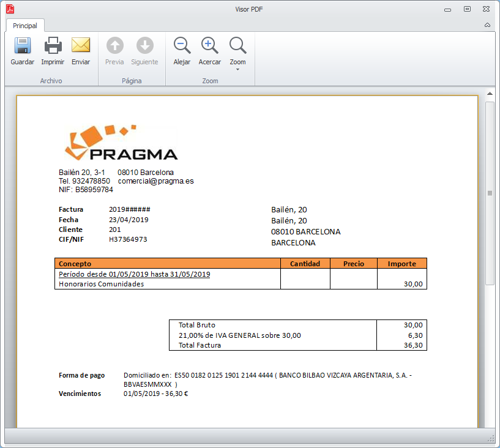This screenshot has height=448, width=500.
Task: Advance with the Siguiente page arrow
Action: point(144,46)
